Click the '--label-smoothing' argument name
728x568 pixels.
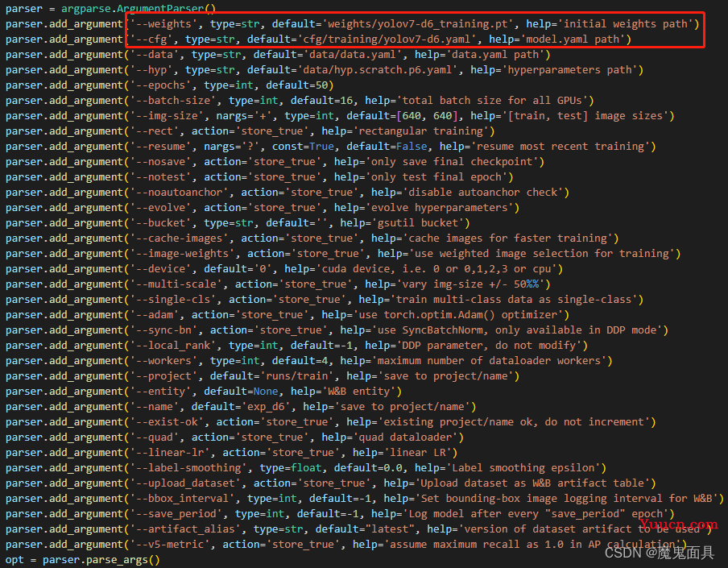tap(188, 469)
